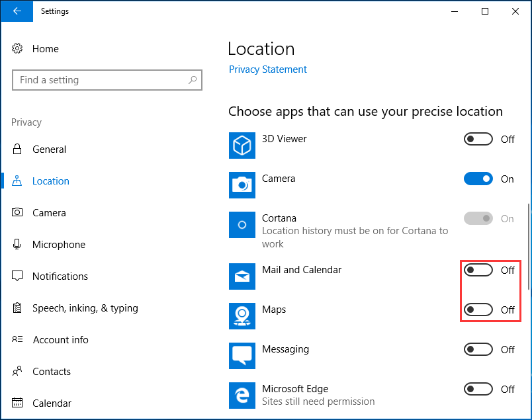The image size is (532, 420).
Task: Enable location toggle for Maps
Action: [x=478, y=310]
